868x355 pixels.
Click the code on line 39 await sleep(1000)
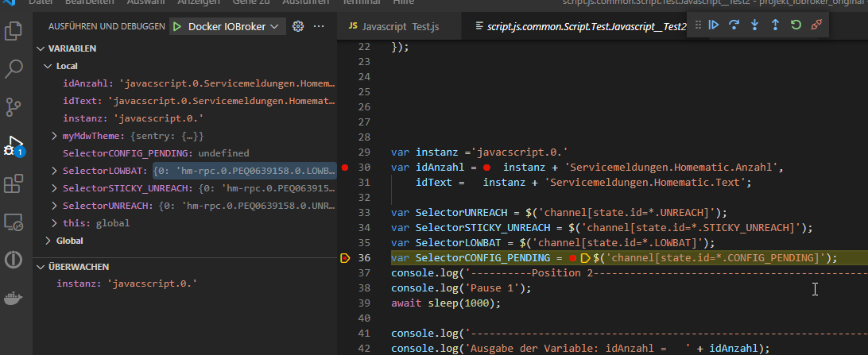pyautogui.click(x=445, y=303)
